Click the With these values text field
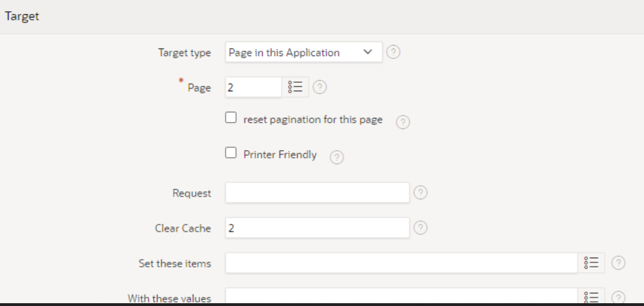The image size is (644, 306). click(402, 296)
